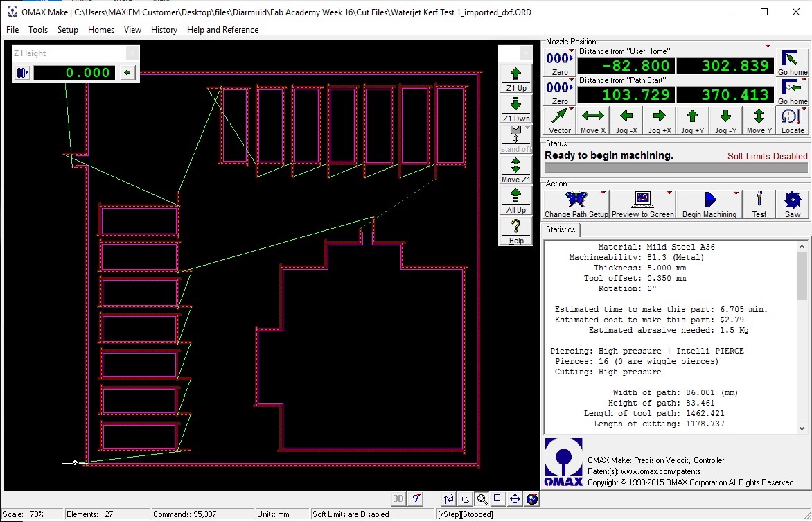Select the pan (four-arrow) view tool

pyautogui.click(x=515, y=498)
